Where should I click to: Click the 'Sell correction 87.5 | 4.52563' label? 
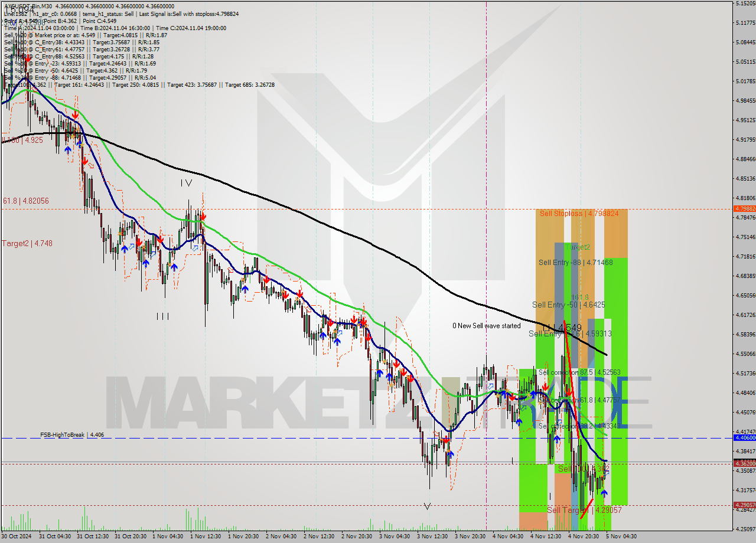tap(579, 372)
